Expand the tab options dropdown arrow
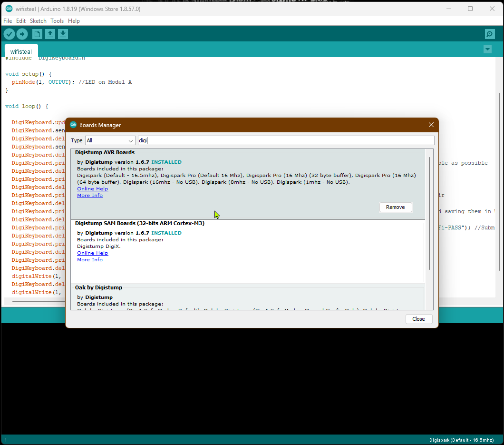The image size is (504, 445). click(487, 49)
